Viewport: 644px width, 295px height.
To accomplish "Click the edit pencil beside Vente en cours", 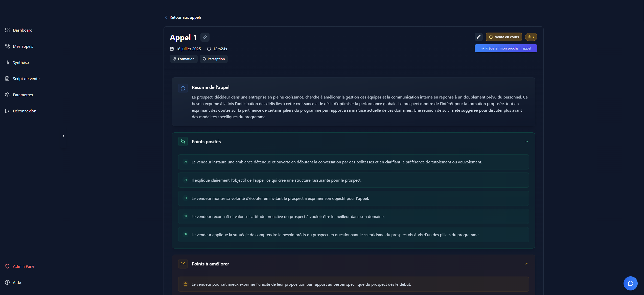I will tap(478, 37).
